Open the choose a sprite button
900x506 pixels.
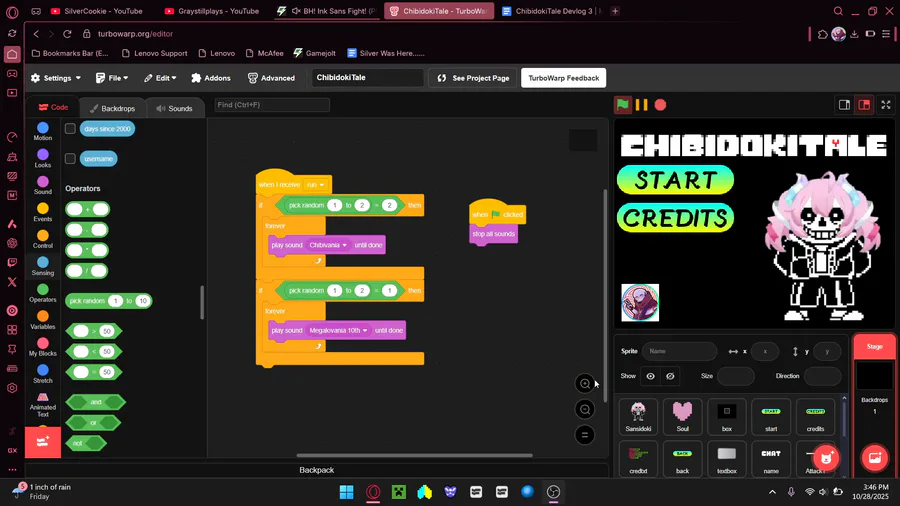[x=826, y=457]
